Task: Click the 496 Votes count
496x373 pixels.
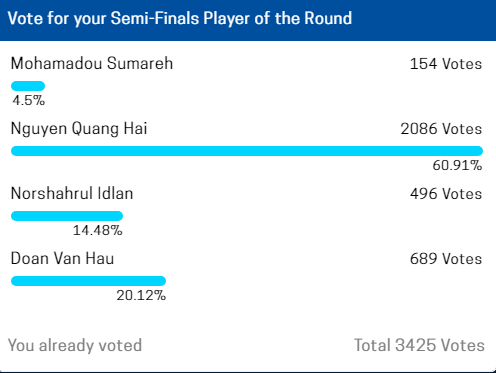Action: click(446, 194)
